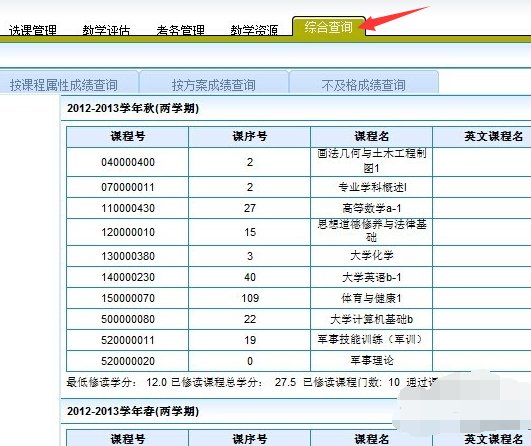Select course number 040000400

pos(128,162)
